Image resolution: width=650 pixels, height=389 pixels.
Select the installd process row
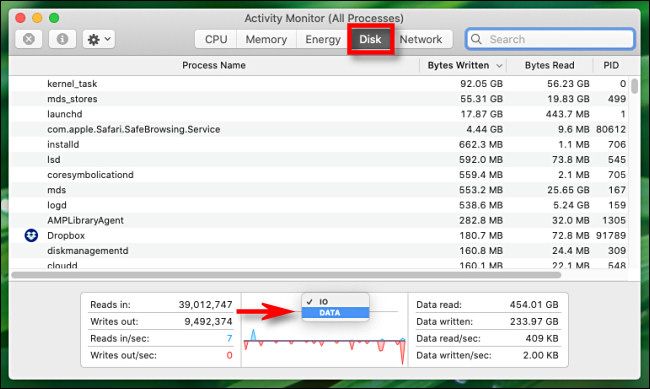(x=319, y=145)
